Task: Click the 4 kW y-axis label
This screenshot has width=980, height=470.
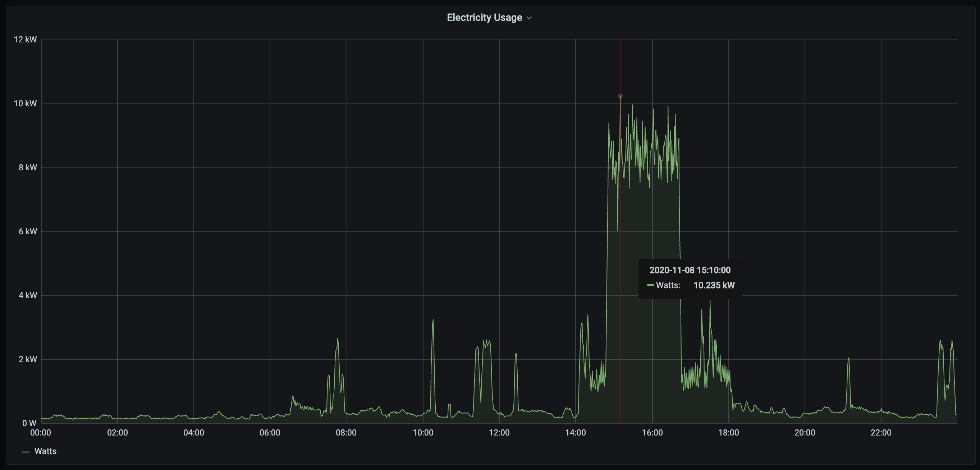Action: point(28,295)
